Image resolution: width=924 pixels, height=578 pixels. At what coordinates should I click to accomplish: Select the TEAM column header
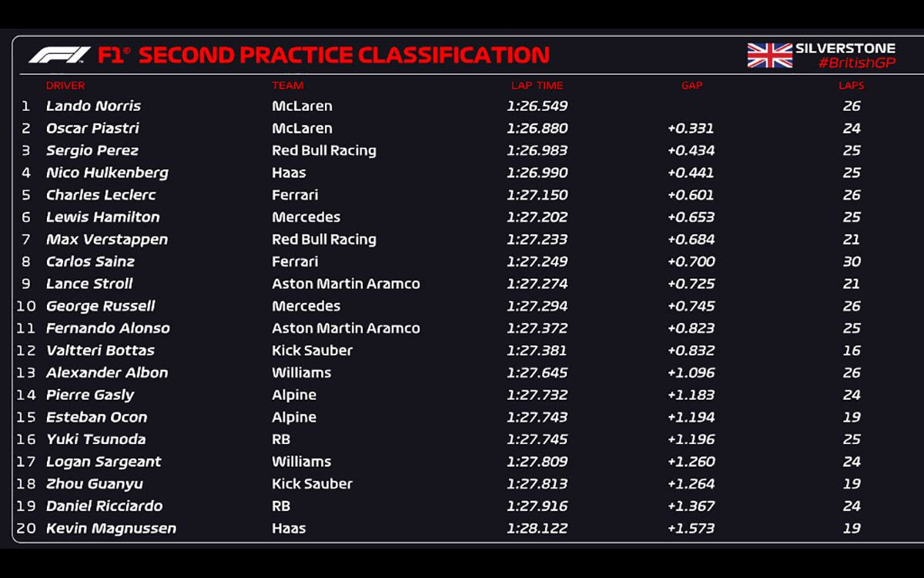(287, 86)
